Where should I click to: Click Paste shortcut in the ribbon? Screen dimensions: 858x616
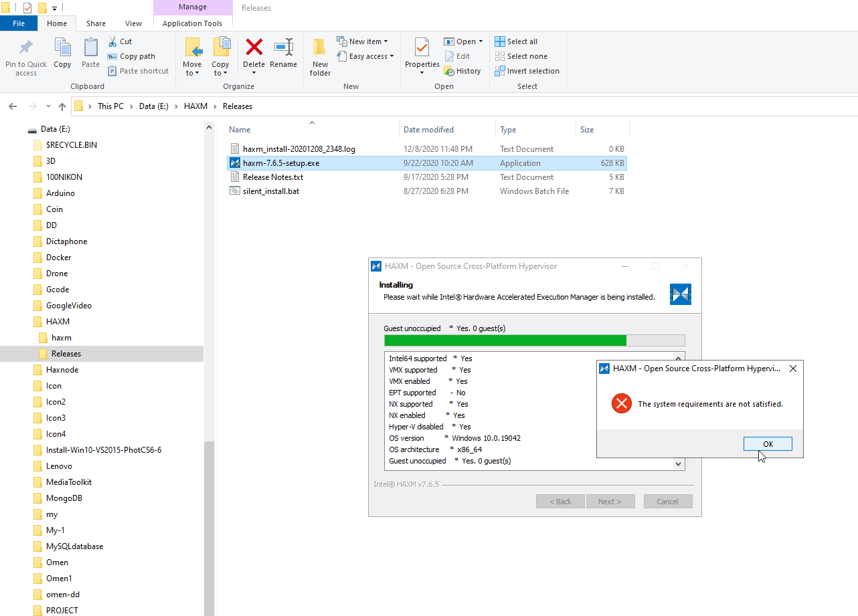pos(138,71)
